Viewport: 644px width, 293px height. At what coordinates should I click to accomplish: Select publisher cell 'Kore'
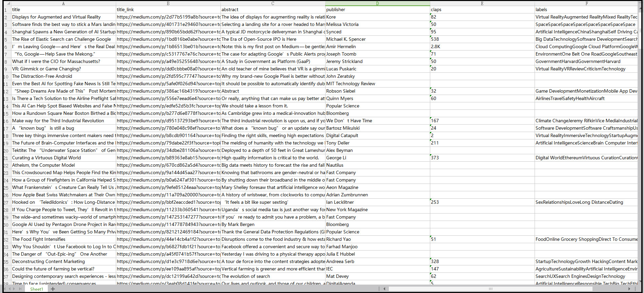coord(377,17)
